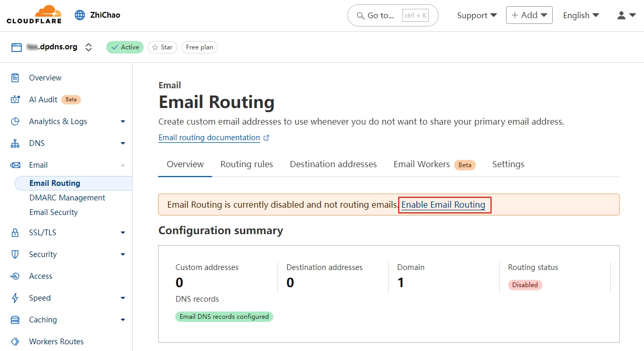Viewport: 644px width, 351px height.
Task: Click the Enable Email Routing link
Action: click(443, 205)
